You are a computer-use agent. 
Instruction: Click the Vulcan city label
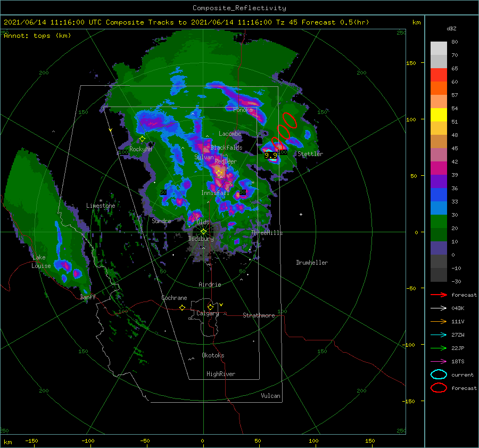271,396
